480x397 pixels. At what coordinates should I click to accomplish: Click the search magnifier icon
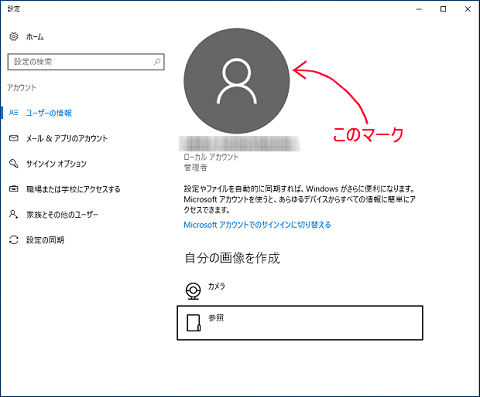157,62
